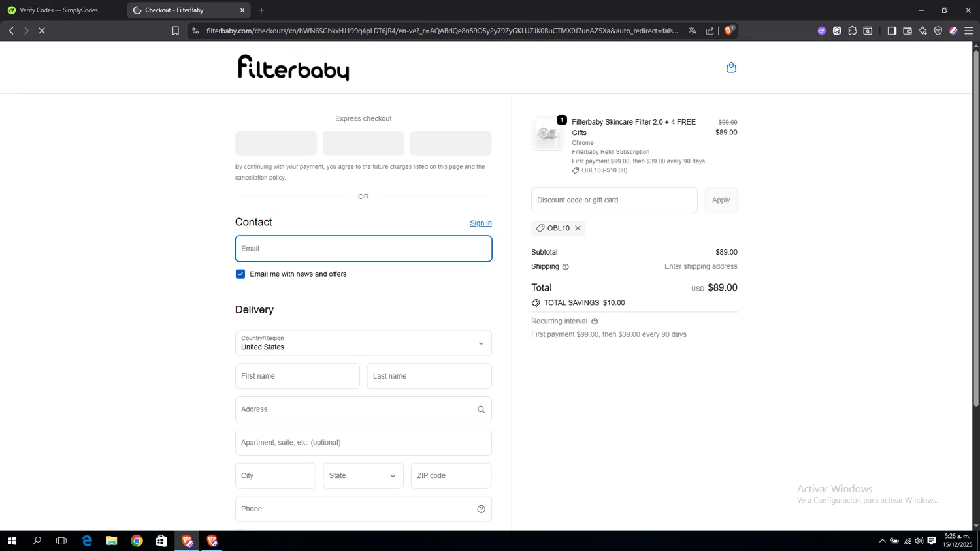This screenshot has height=551, width=980.
Task: View site information icon in address bar
Action: click(195, 31)
